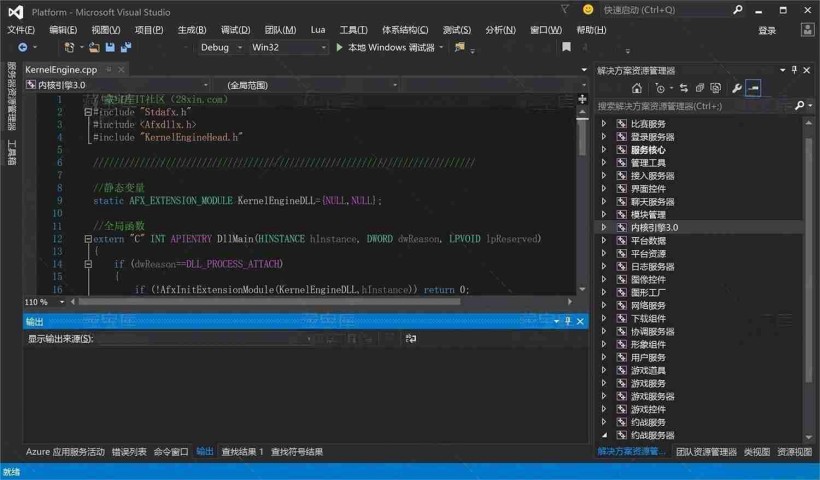Switch to the 类视图 tab
820x480 pixels.
757,452
